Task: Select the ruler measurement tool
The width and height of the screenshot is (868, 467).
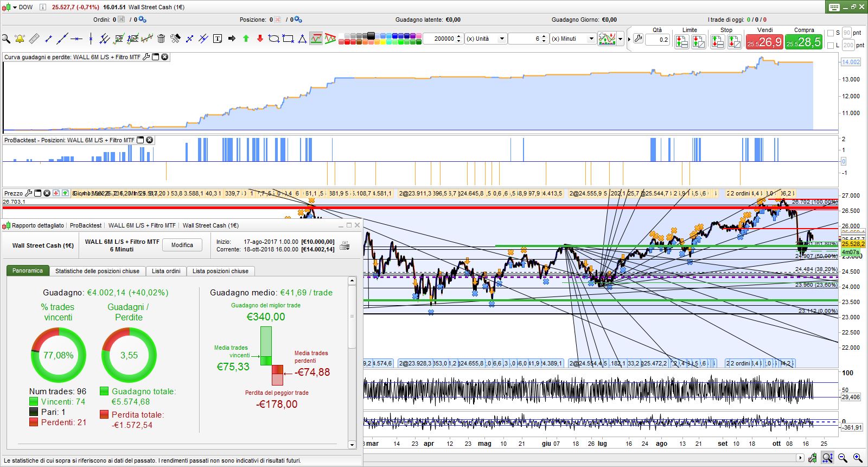Action: point(34,39)
